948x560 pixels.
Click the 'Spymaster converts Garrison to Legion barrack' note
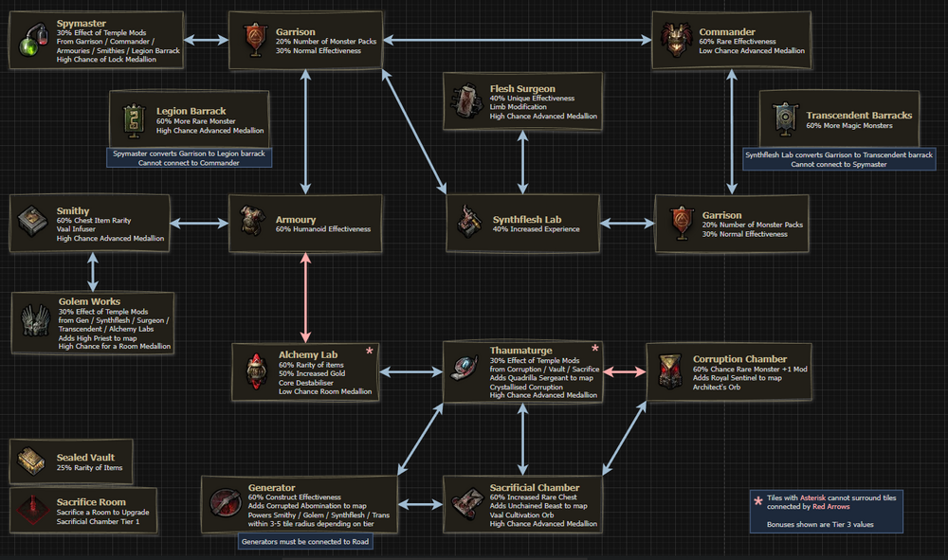191,157
